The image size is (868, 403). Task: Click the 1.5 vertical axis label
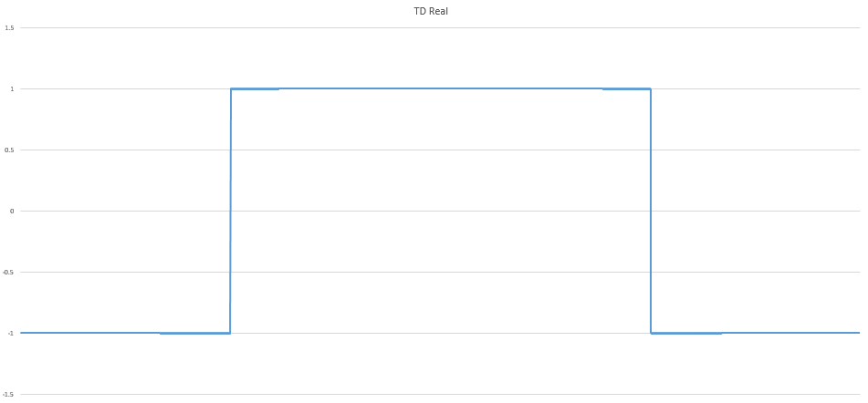click(9, 27)
